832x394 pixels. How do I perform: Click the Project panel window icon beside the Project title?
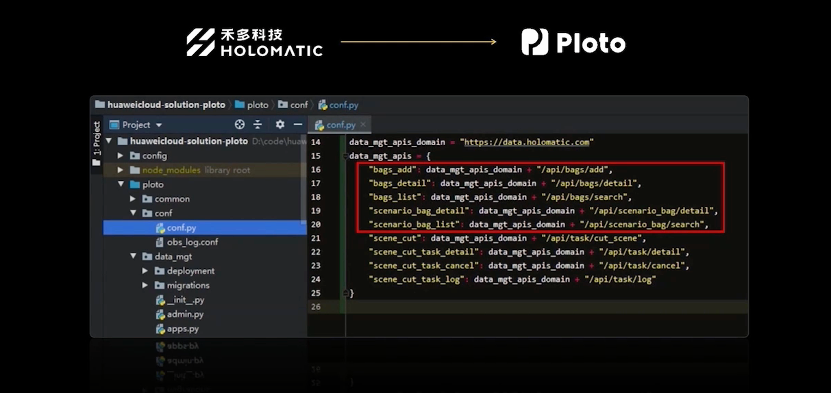click(x=114, y=125)
